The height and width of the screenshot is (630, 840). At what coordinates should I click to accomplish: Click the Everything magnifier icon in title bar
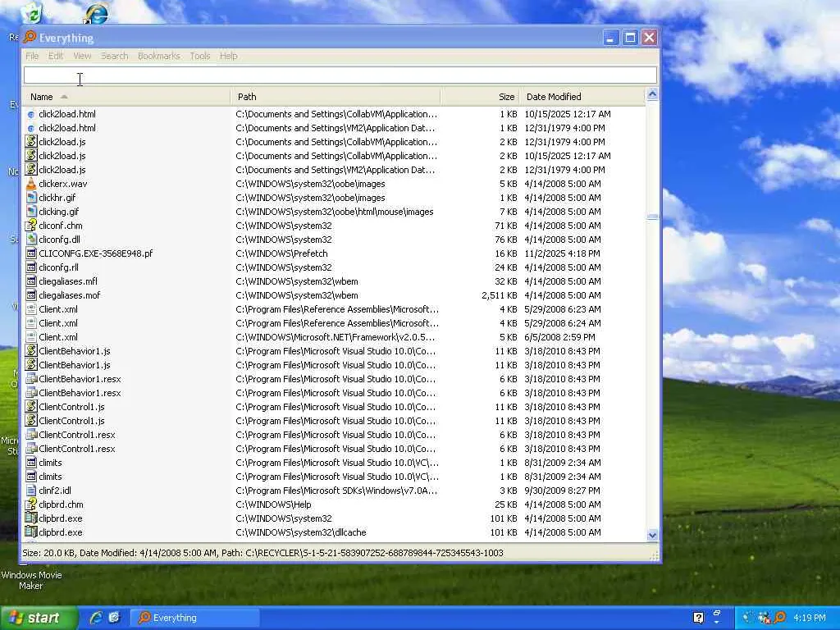pyautogui.click(x=30, y=37)
